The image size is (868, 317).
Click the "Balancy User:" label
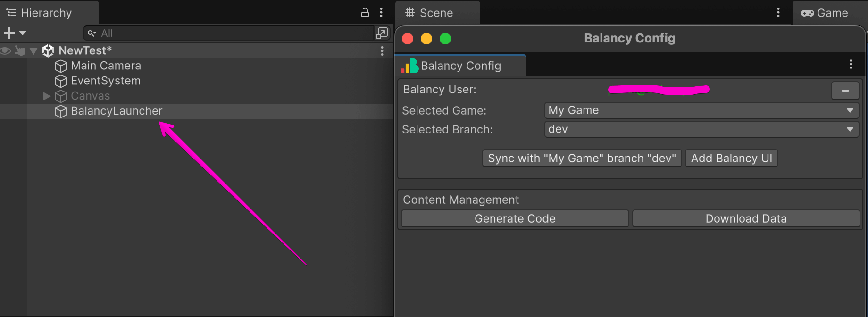click(440, 90)
